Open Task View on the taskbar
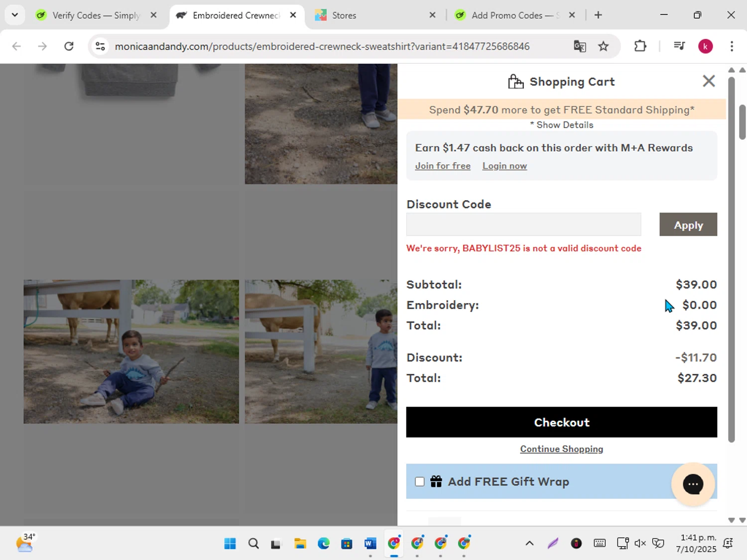Screen dimensions: 747x560 pos(276,544)
